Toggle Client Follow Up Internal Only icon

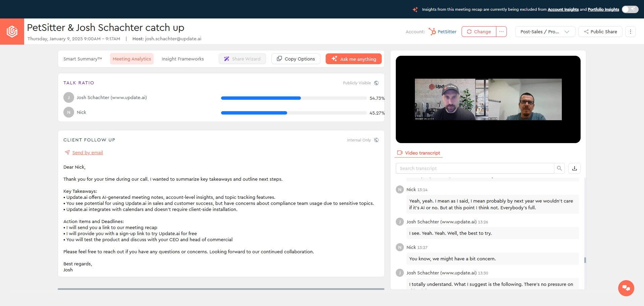tap(376, 140)
